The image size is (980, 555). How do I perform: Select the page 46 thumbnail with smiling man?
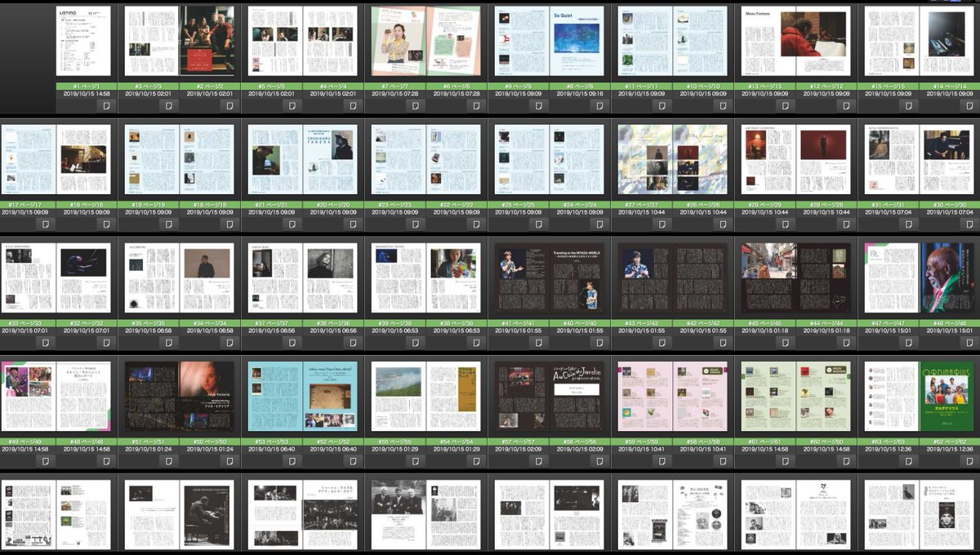pyautogui.click(x=946, y=278)
